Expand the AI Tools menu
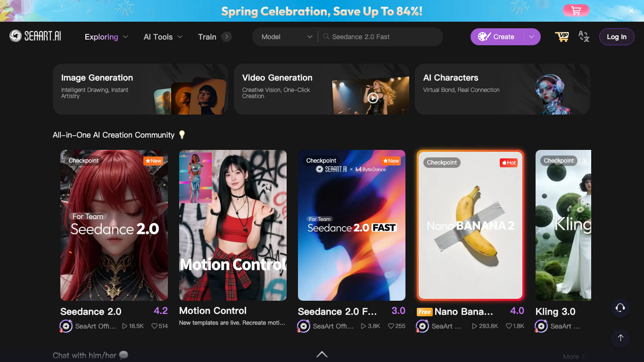644x362 pixels. 163,37
